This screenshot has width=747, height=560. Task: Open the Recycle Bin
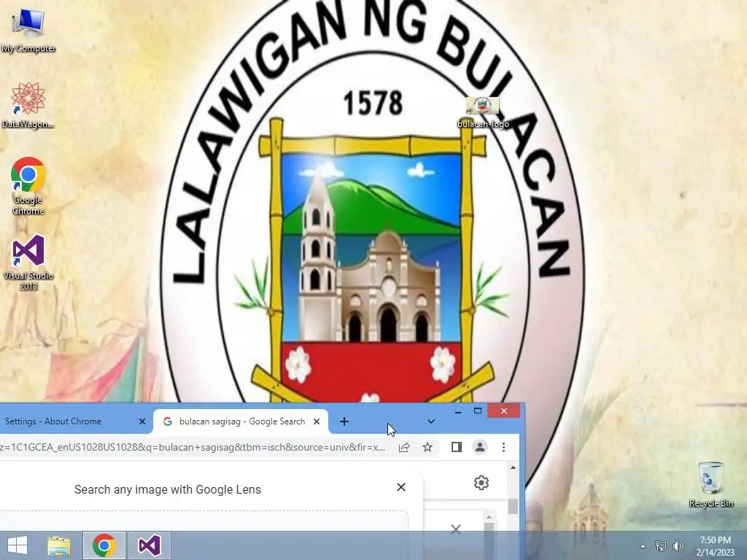tap(711, 484)
